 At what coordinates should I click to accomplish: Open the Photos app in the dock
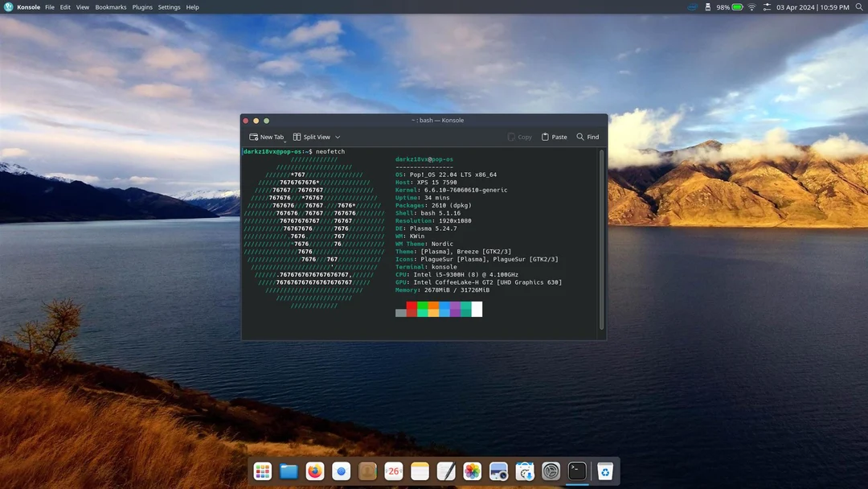(x=472, y=471)
